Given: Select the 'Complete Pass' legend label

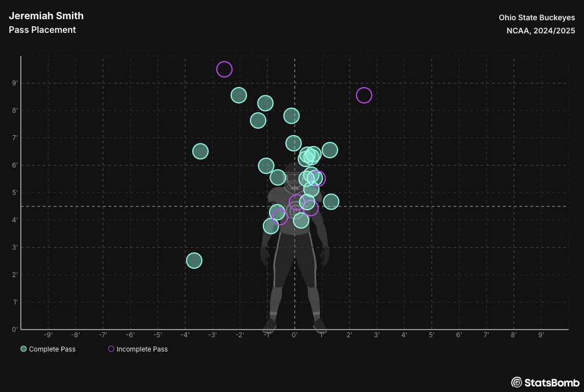Looking at the screenshot, I should point(52,349).
